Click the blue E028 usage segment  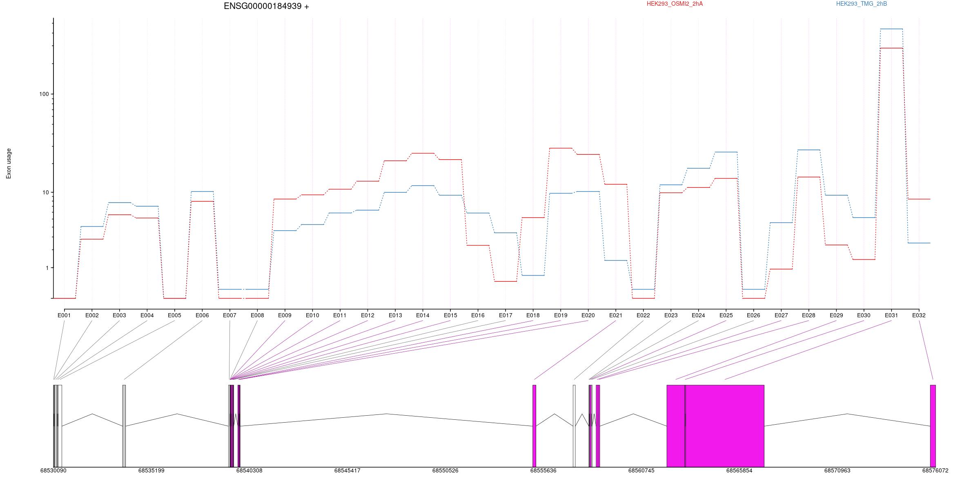coord(808,150)
